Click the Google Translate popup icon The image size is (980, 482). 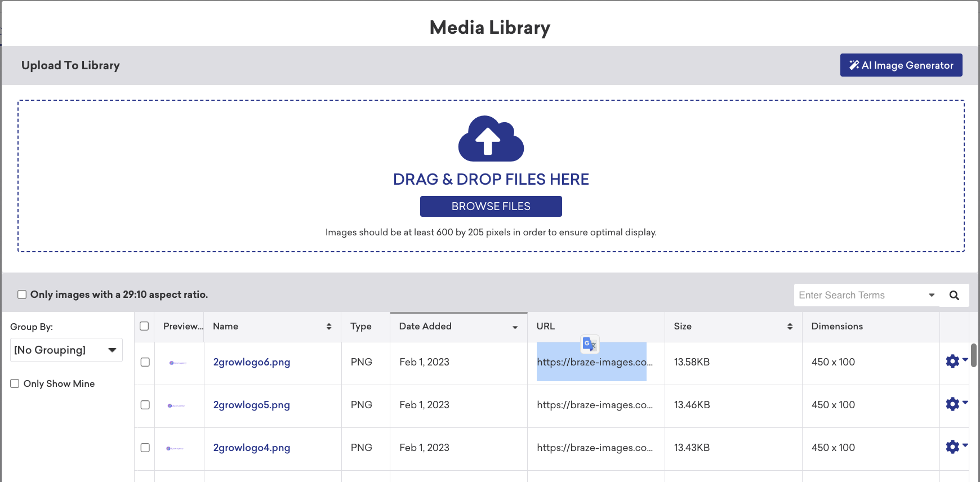click(590, 343)
